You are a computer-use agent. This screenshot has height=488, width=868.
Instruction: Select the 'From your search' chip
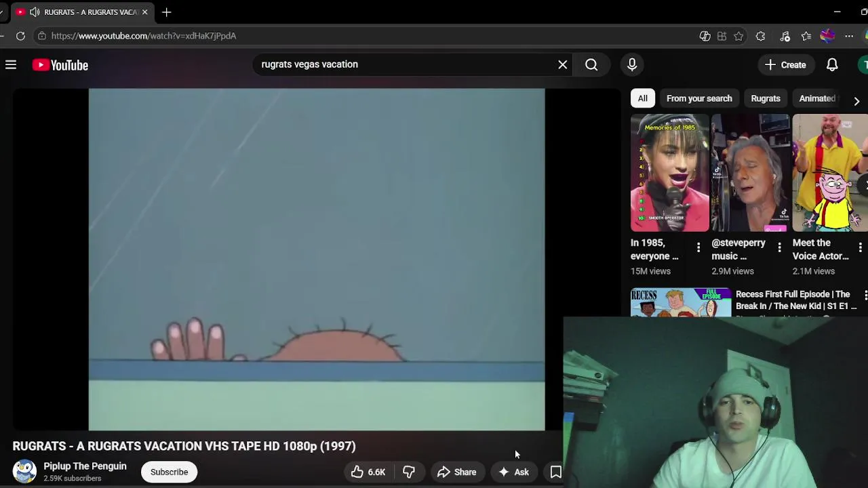click(x=699, y=98)
